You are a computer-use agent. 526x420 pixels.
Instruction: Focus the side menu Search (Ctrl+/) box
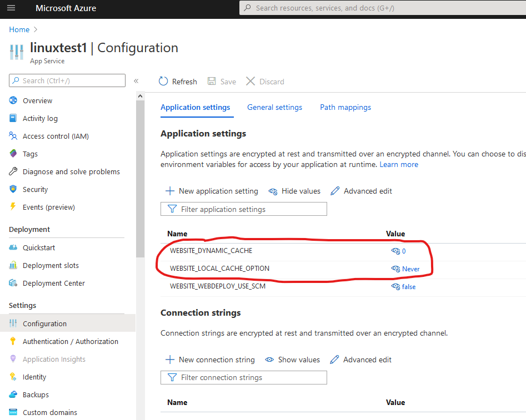point(67,80)
